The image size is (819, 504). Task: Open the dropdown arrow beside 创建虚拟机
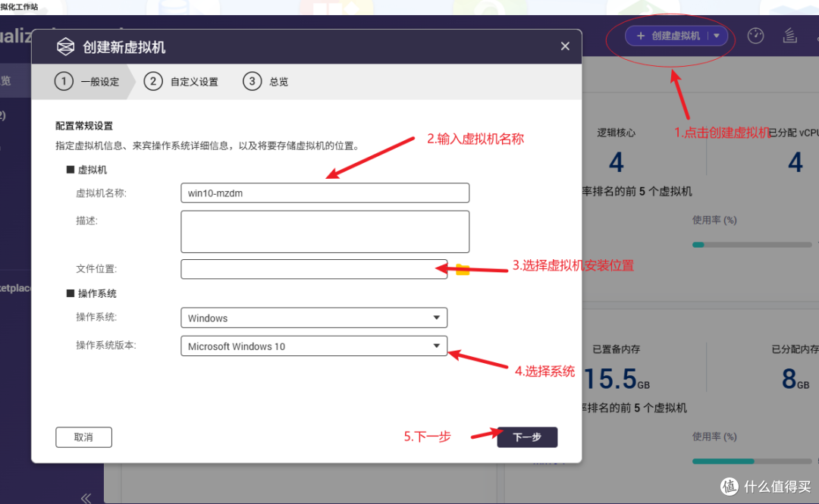coord(717,36)
